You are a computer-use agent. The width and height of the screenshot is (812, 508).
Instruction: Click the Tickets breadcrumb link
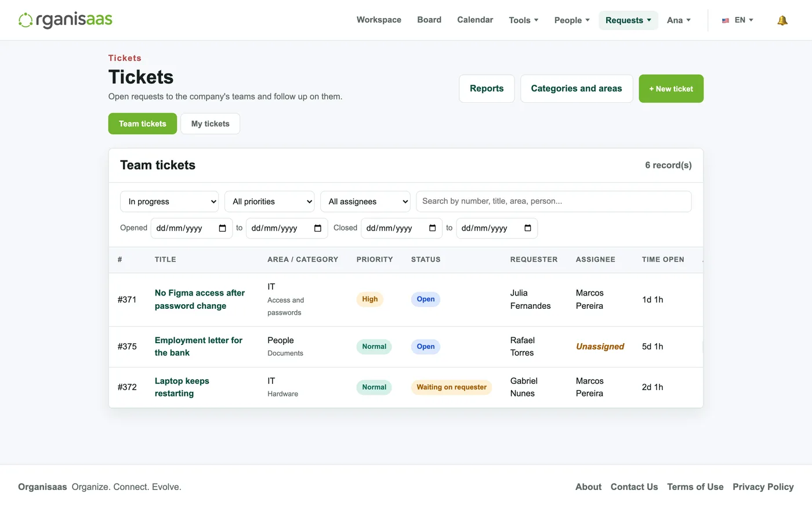(x=125, y=58)
